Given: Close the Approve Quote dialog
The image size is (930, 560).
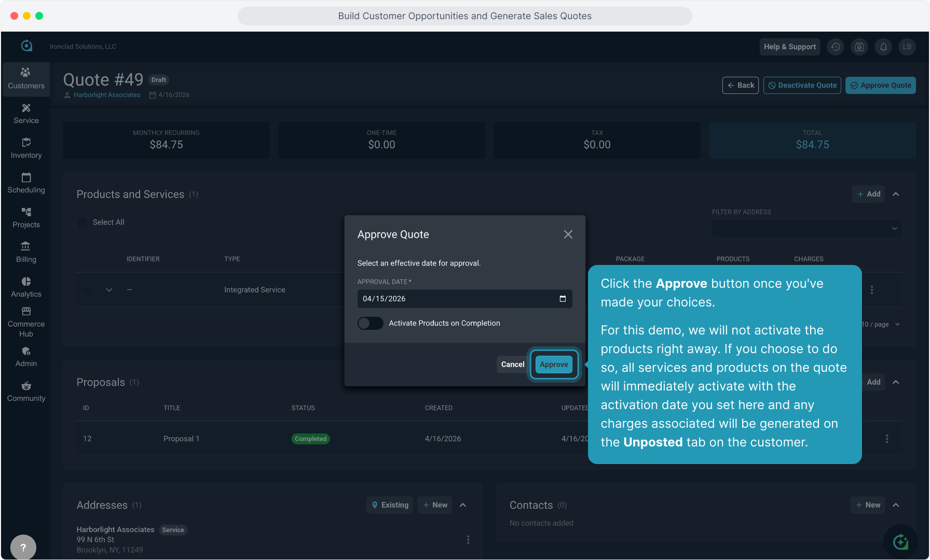Looking at the screenshot, I should tap(568, 234).
